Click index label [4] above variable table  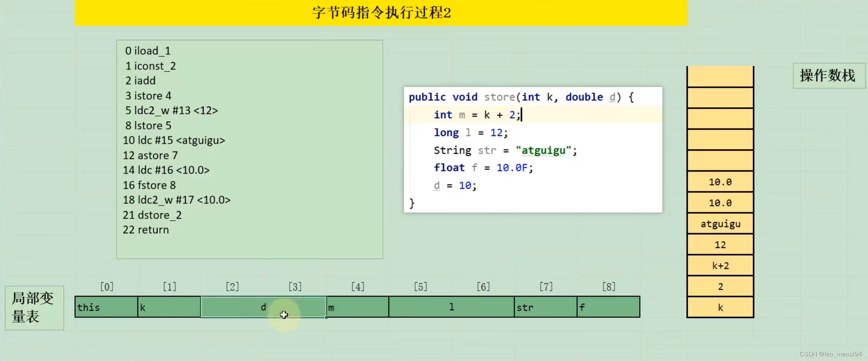tap(358, 287)
